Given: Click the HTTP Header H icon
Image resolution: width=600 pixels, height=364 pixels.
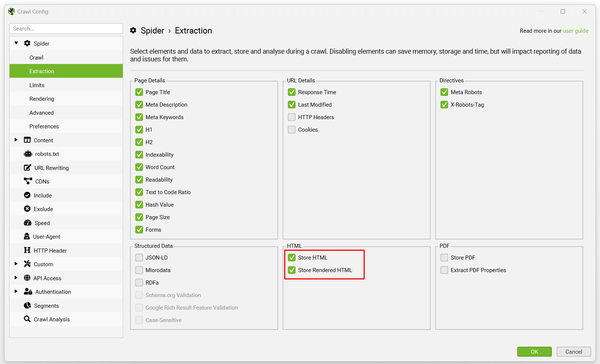Looking at the screenshot, I should tap(27, 250).
